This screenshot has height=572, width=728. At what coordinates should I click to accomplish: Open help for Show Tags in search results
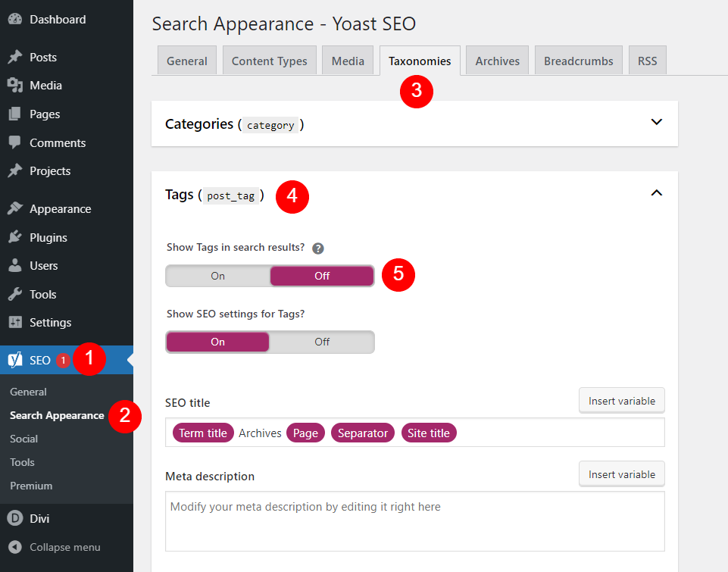(318, 248)
